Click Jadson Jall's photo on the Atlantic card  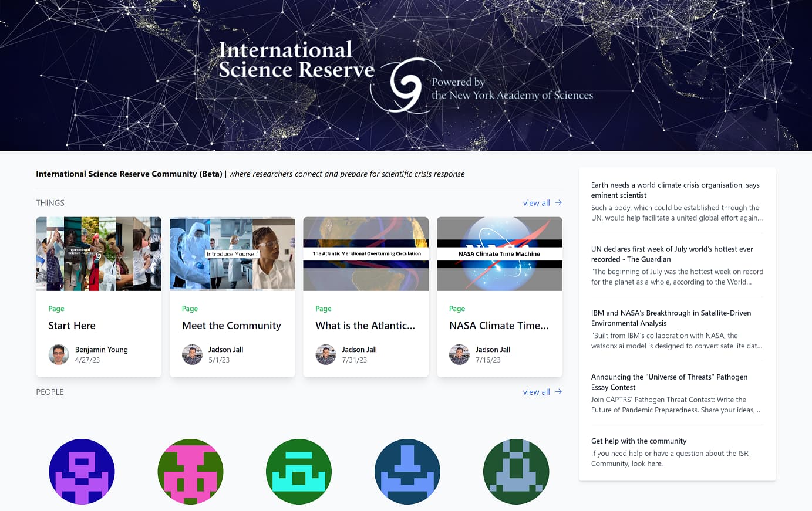[326, 354]
